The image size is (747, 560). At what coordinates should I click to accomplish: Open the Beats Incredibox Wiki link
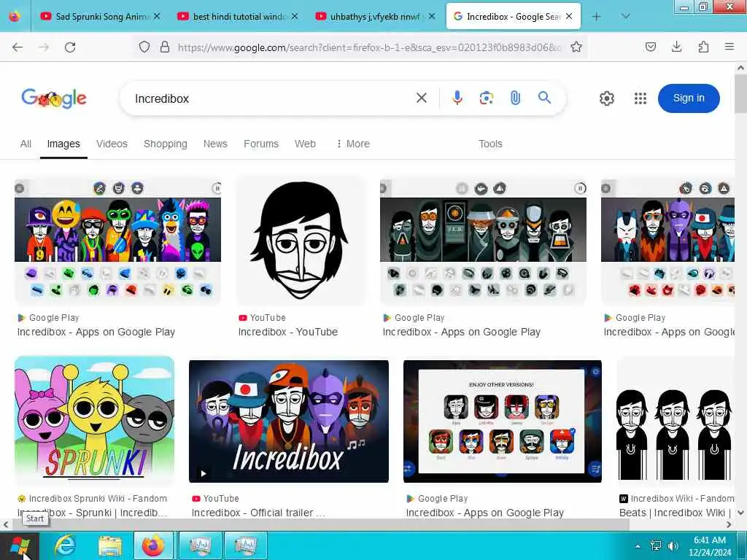tap(676, 513)
